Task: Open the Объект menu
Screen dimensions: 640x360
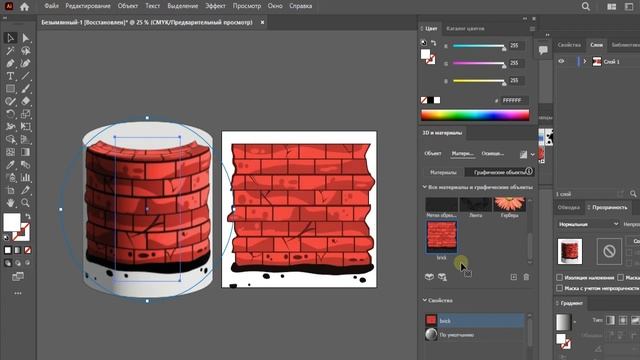Action: [128, 6]
